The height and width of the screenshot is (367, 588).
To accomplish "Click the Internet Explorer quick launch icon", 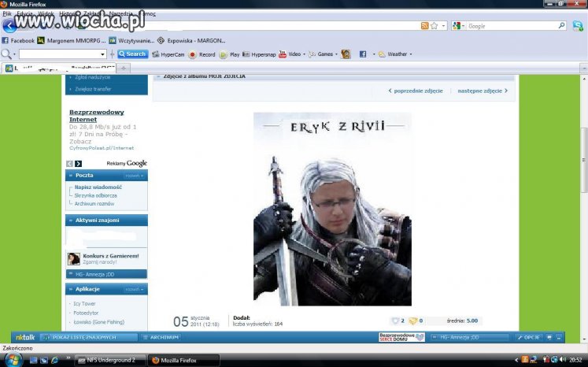I will (x=55, y=360).
